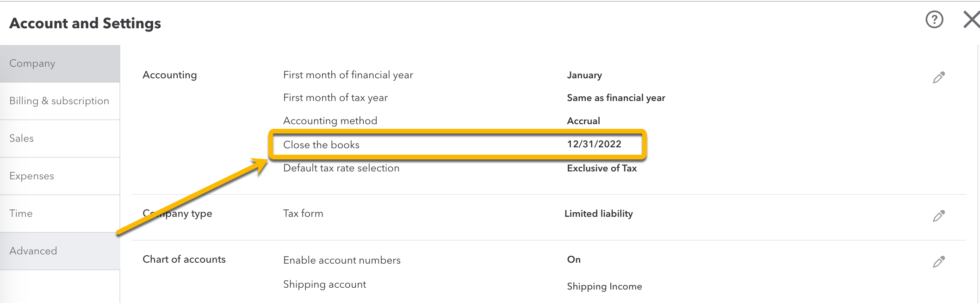Click First month of financial year row
Image resolution: width=980 pixels, height=303 pixels.
click(x=348, y=75)
